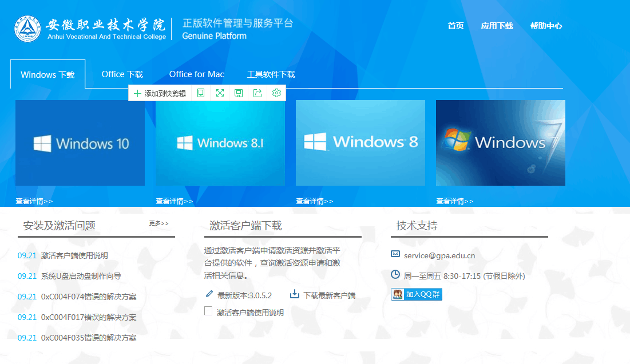The height and width of the screenshot is (364, 630).
Task: Switch to the Office 下载 tab
Action: (122, 74)
